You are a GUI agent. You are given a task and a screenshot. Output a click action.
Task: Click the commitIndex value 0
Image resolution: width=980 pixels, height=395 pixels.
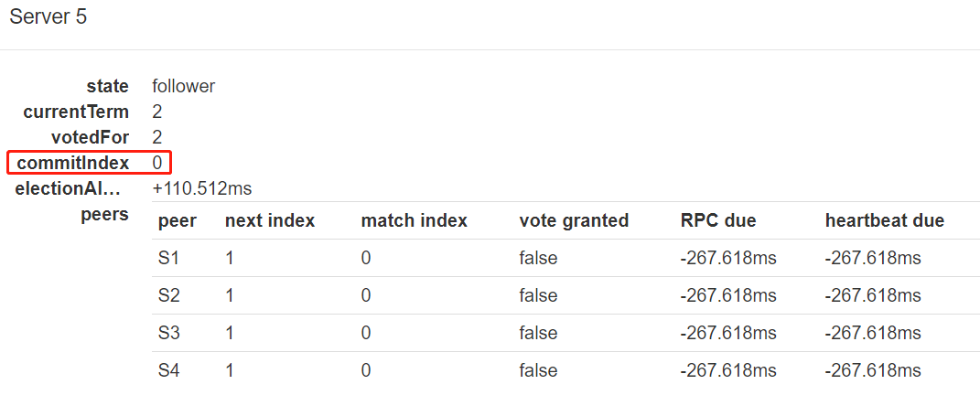(x=156, y=163)
